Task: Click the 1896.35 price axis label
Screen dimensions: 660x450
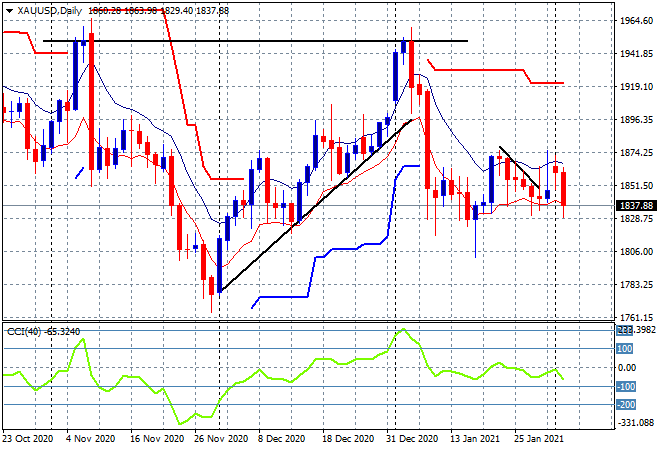Action: pyautogui.click(x=636, y=120)
